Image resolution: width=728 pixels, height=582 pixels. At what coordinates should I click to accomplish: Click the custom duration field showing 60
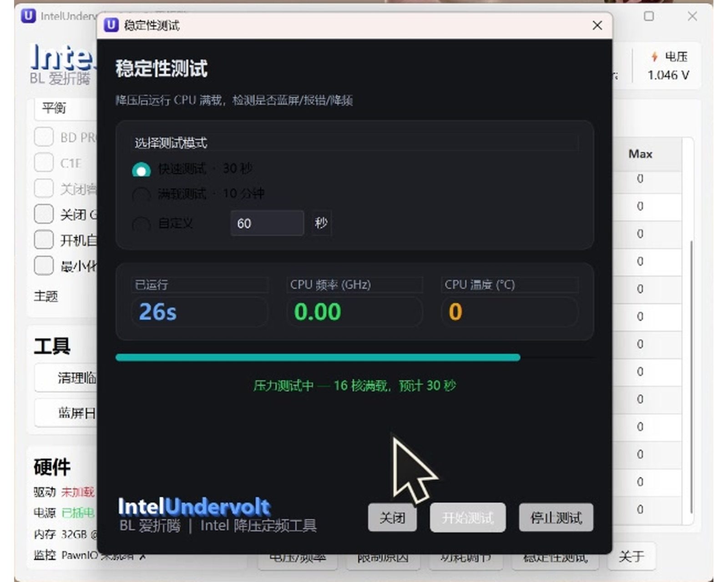point(267,223)
